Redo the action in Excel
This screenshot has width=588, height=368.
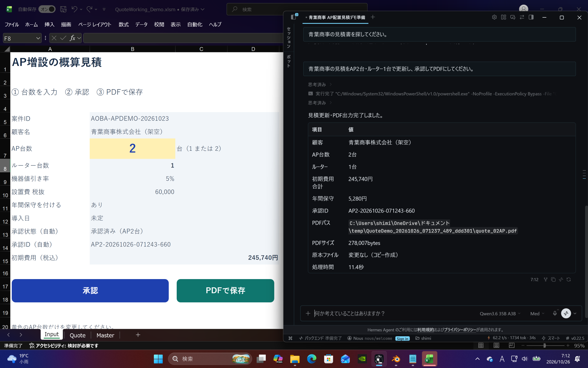[89, 9]
